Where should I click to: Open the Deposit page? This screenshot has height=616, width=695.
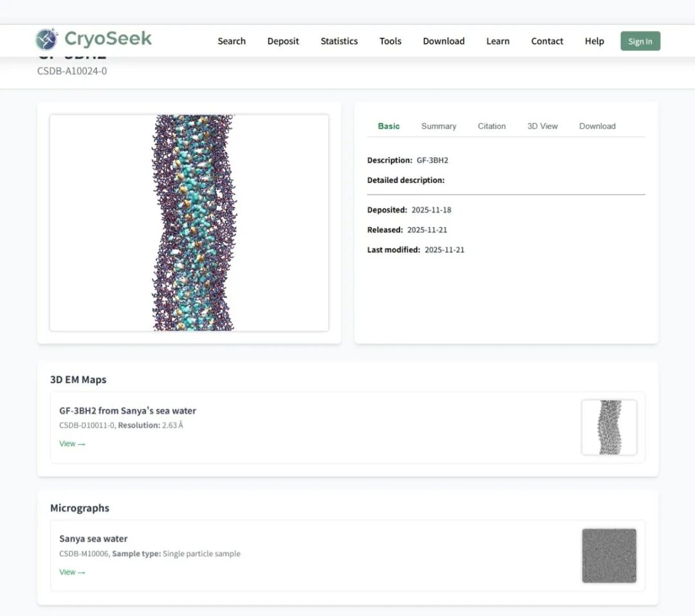pos(283,41)
